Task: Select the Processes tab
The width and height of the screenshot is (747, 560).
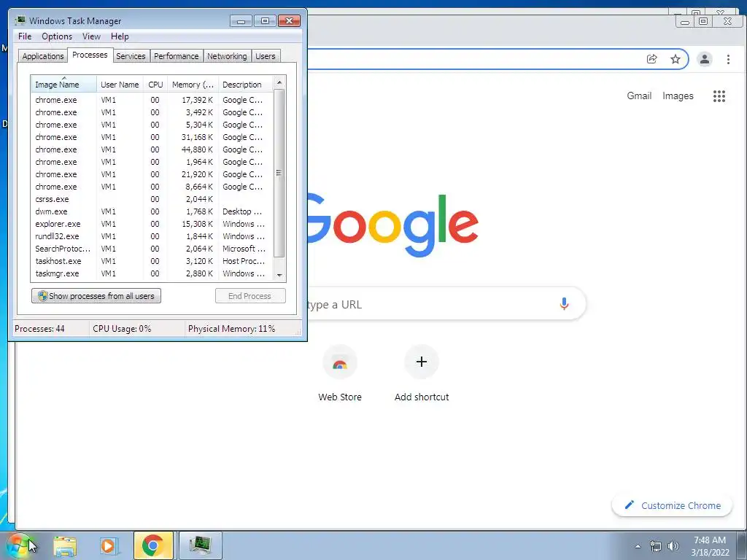Action: (90, 55)
